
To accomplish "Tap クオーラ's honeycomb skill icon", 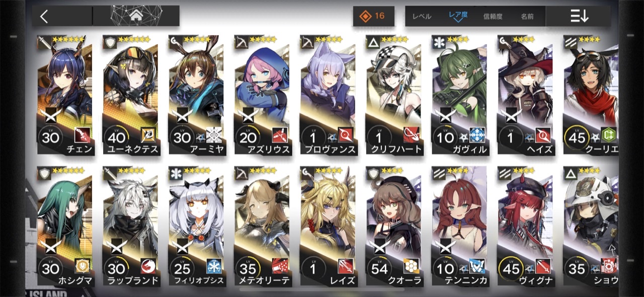I will pyautogui.click(x=411, y=266).
